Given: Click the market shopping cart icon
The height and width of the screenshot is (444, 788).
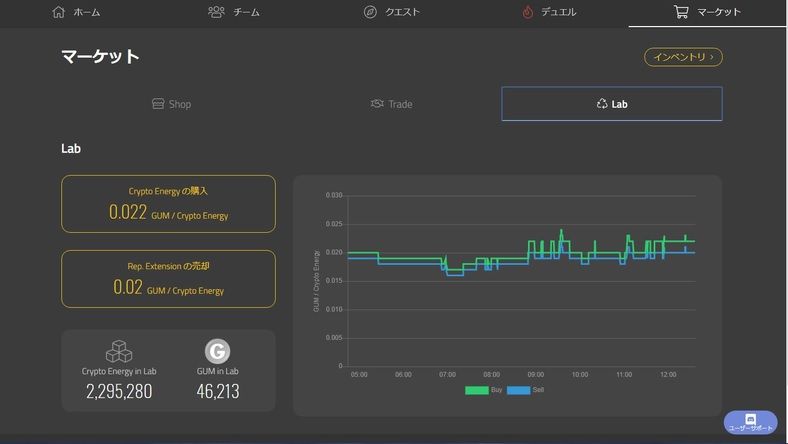Looking at the screenshot, I should (681, 12).
